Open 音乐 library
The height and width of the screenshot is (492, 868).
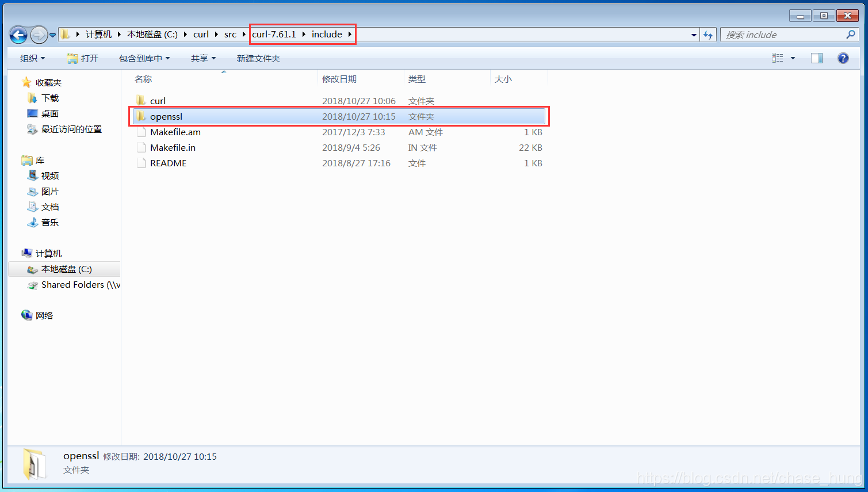tap(50, 222)
